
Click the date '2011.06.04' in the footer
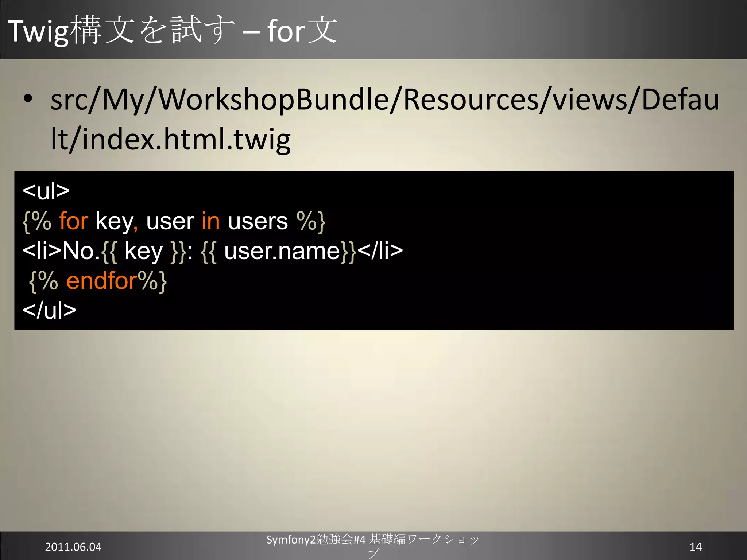click(x=73, y=547)
